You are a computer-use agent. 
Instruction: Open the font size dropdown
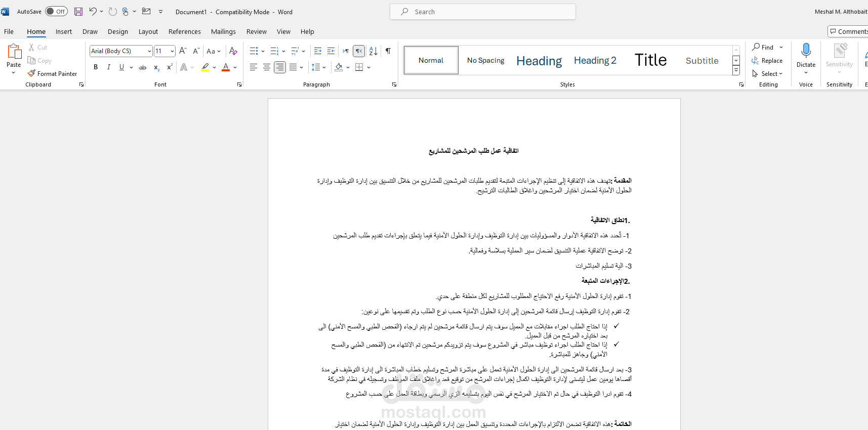pyautogui.click(x=172, y=51)
